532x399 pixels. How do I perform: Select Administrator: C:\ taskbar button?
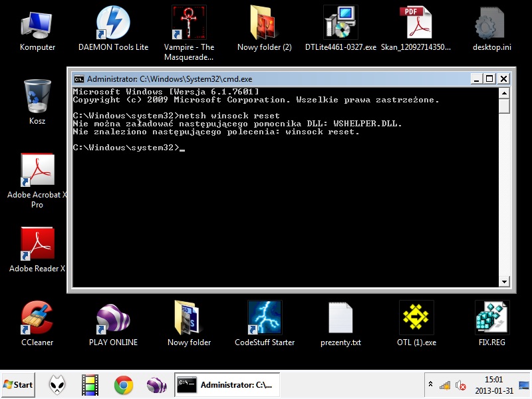227,385
